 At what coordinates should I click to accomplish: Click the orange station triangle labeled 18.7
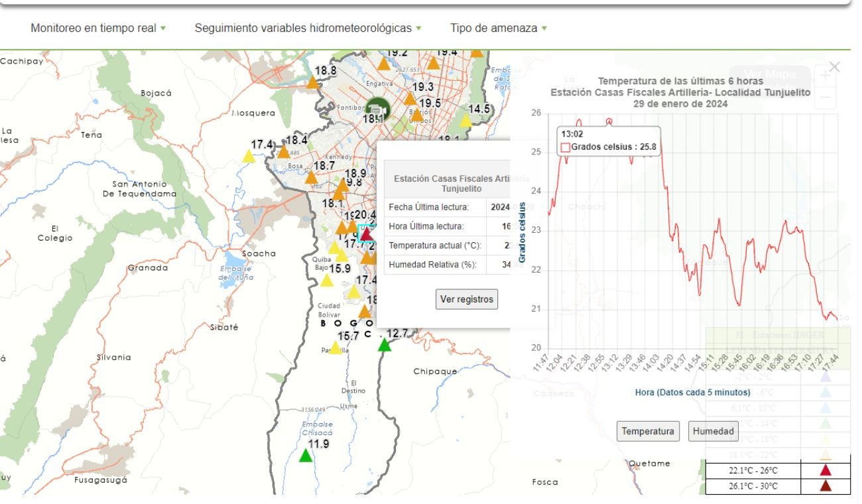coord(311,177)
